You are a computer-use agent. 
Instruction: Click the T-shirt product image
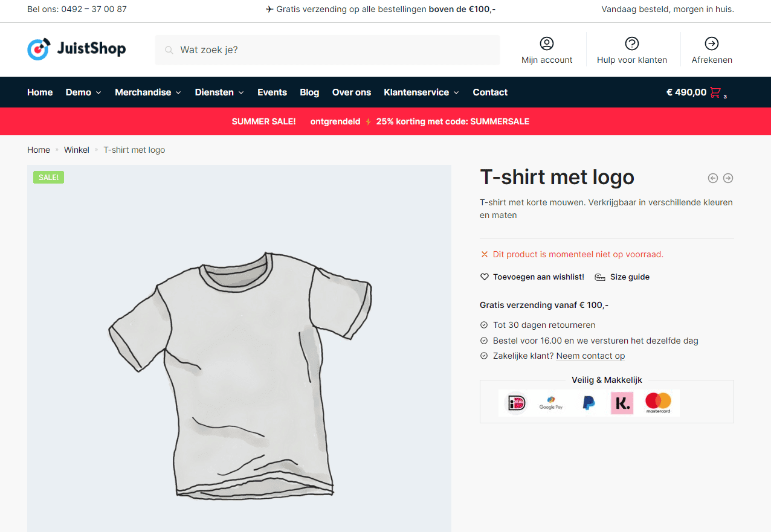pyautogui.click(x=239, y=374)
